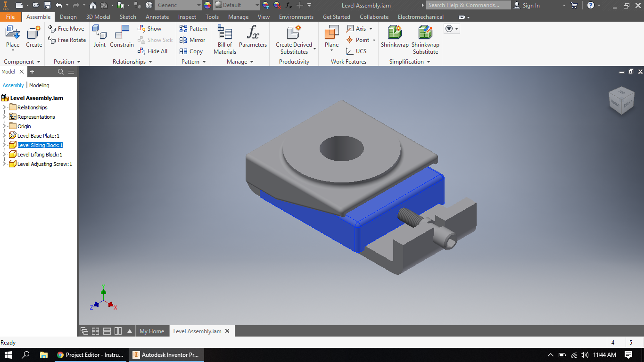Select the Pattern component tool
This screenshot has height=362, width=644.
click(193, 29)
